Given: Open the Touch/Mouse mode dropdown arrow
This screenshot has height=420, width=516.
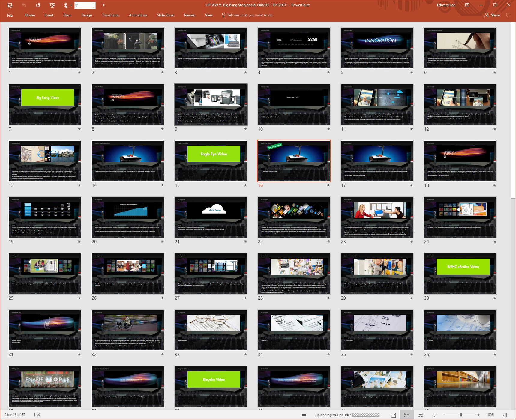Looking at the screenshot, I should (71, 5).
